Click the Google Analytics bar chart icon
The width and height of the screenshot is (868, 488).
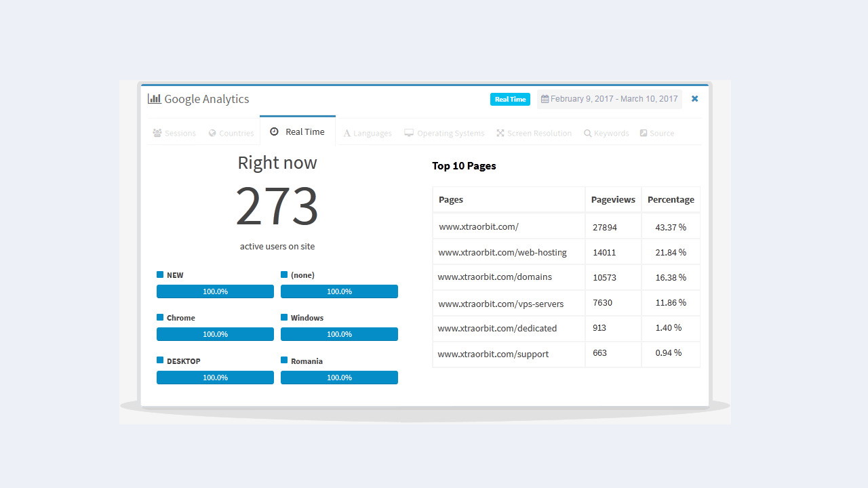(154, 99)
